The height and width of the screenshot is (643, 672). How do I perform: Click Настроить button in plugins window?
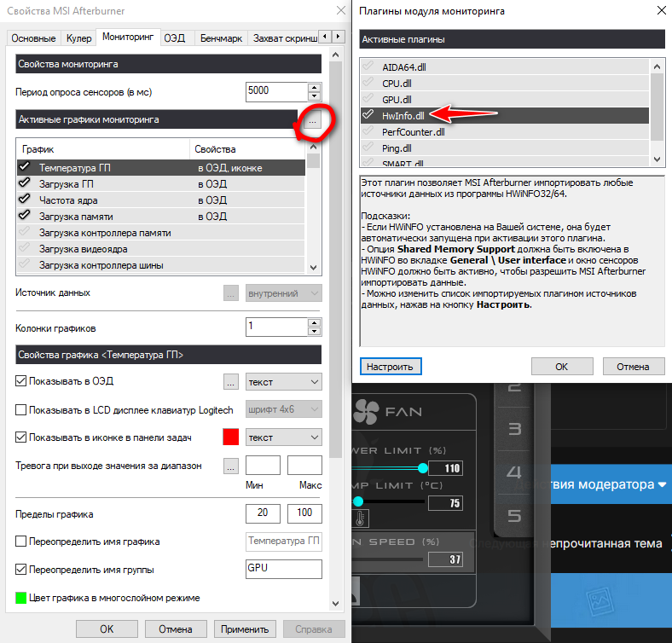(391, 367)
